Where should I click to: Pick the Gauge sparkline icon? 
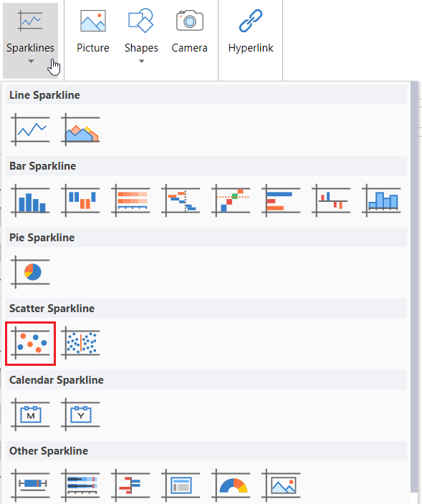231,485
